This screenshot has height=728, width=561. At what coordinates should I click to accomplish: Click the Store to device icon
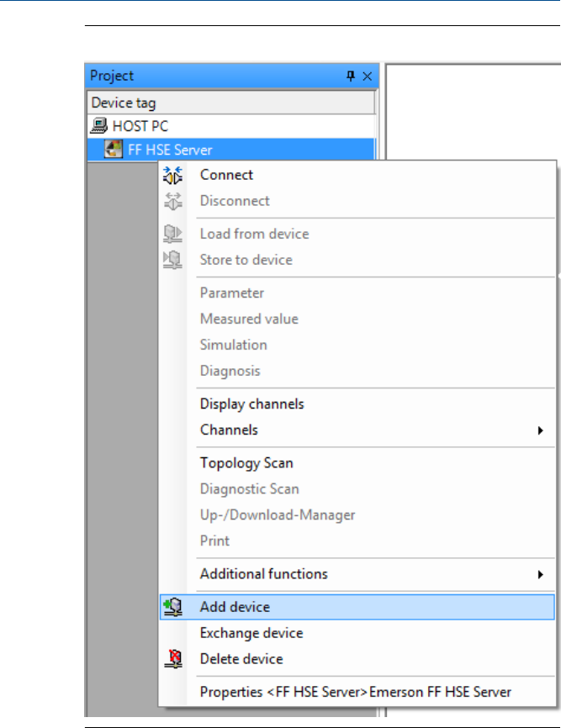(172, 260)
